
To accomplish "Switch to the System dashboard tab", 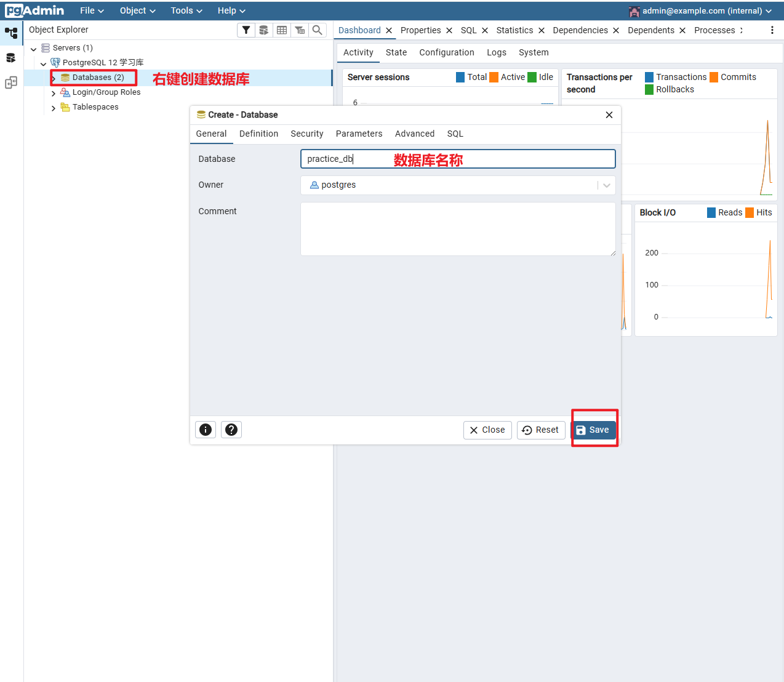I will tap(534, 52).
